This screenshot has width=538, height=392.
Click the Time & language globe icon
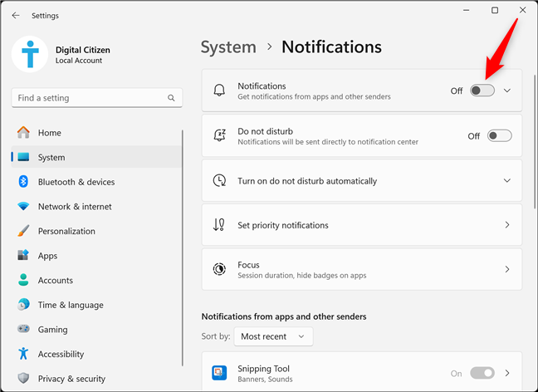pos(23,305)
